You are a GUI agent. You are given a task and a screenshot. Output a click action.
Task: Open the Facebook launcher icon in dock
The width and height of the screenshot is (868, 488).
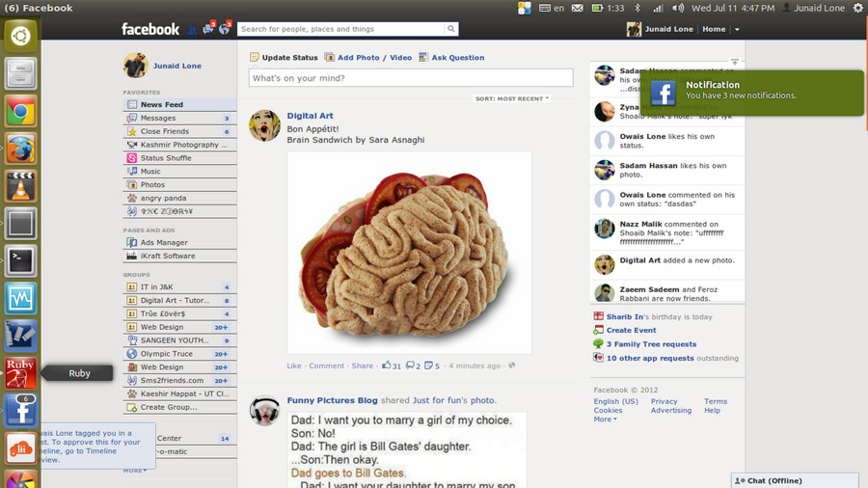click(x=20, y=411)
